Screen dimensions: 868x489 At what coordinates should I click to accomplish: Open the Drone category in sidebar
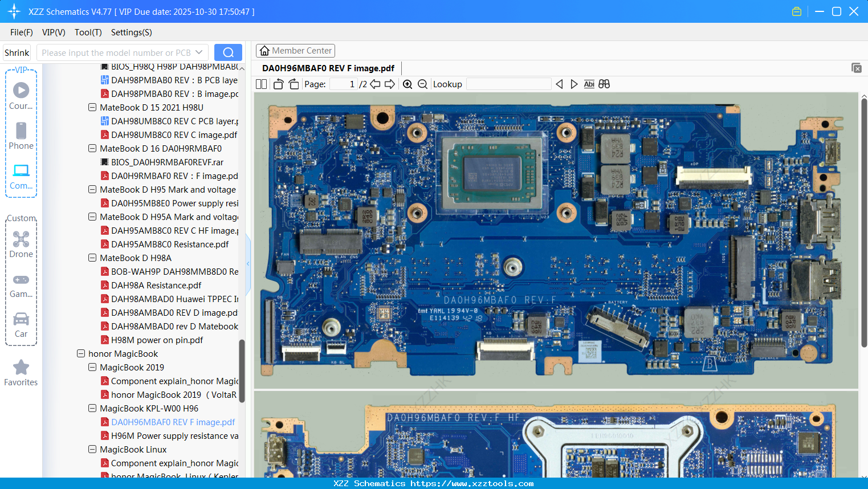[21, 244]
